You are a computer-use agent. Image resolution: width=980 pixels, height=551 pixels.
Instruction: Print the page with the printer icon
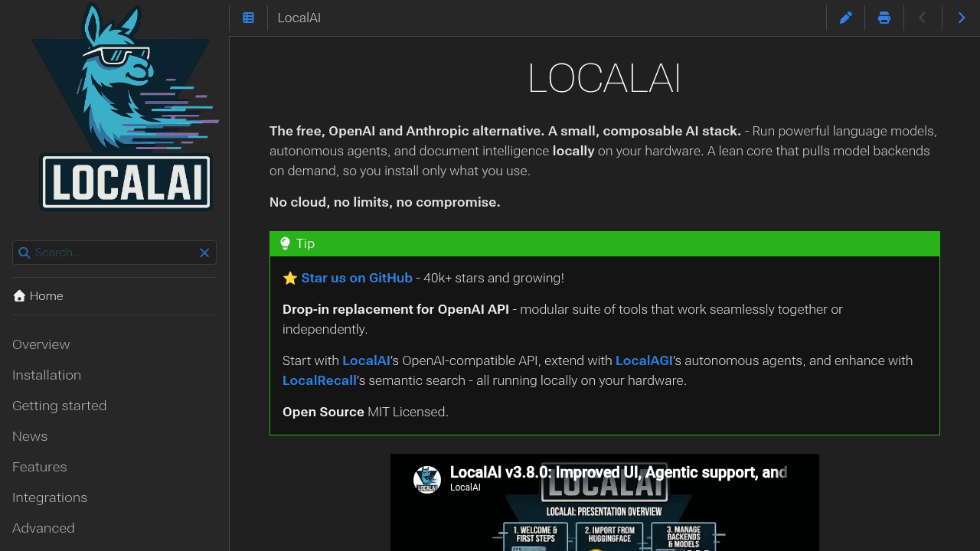884,18
